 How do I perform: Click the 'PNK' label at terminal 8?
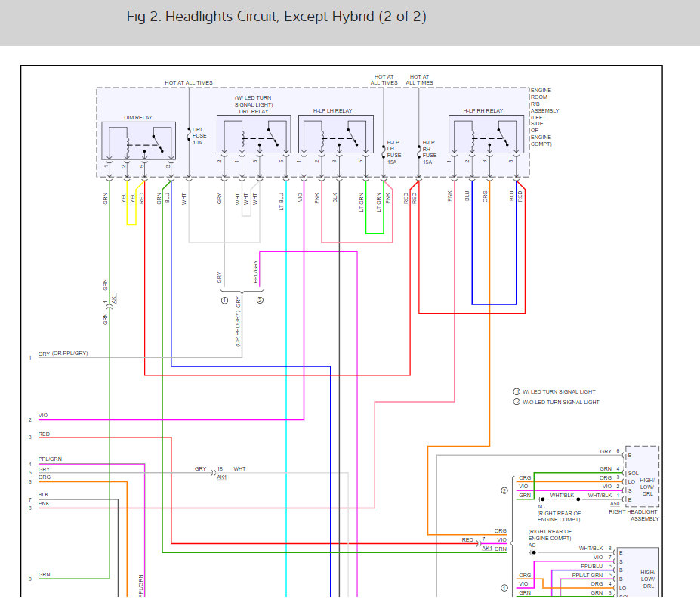point(44,504)
